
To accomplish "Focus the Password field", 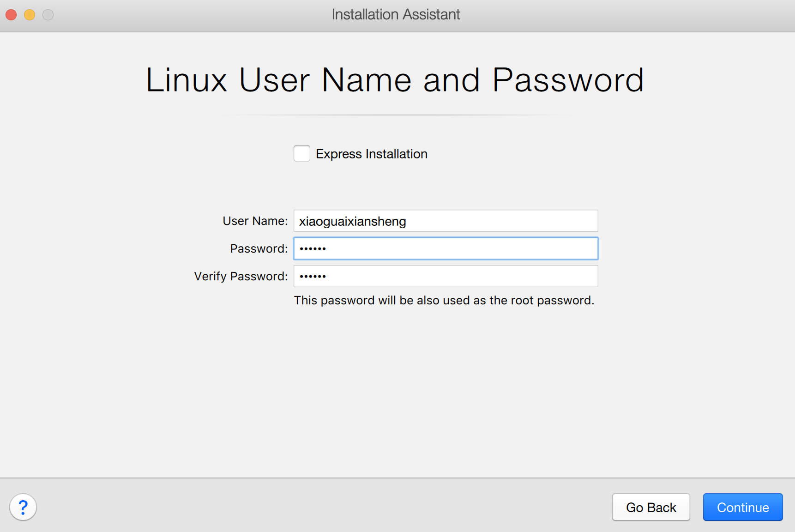I will 446,248.
